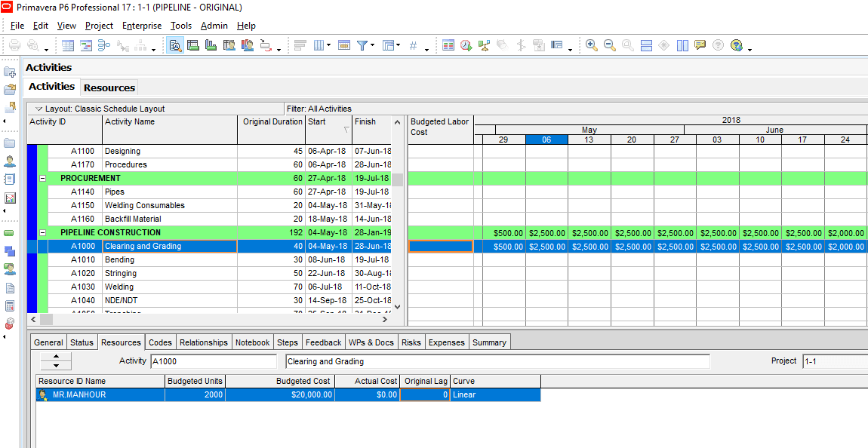The width and height of the screenshot is (868, 448).
Task: Open online help globe icon
Action: click(x=736, y=45)
